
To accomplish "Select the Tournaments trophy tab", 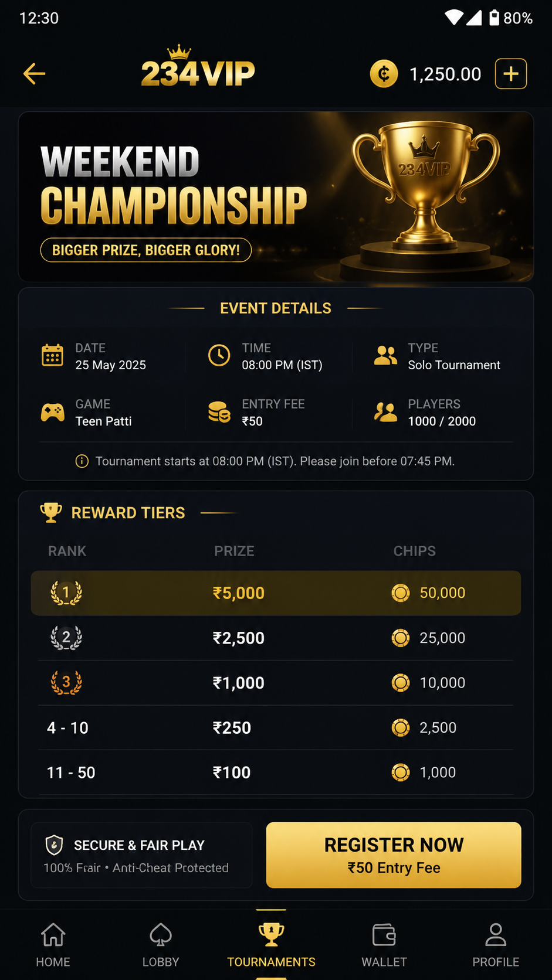I will click(x=271, y=945).
